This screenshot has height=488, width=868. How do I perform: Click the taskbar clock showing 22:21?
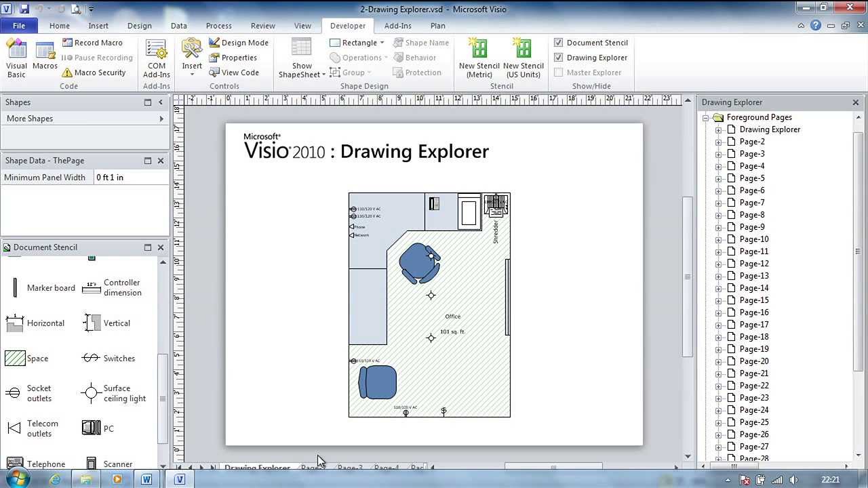830,479
